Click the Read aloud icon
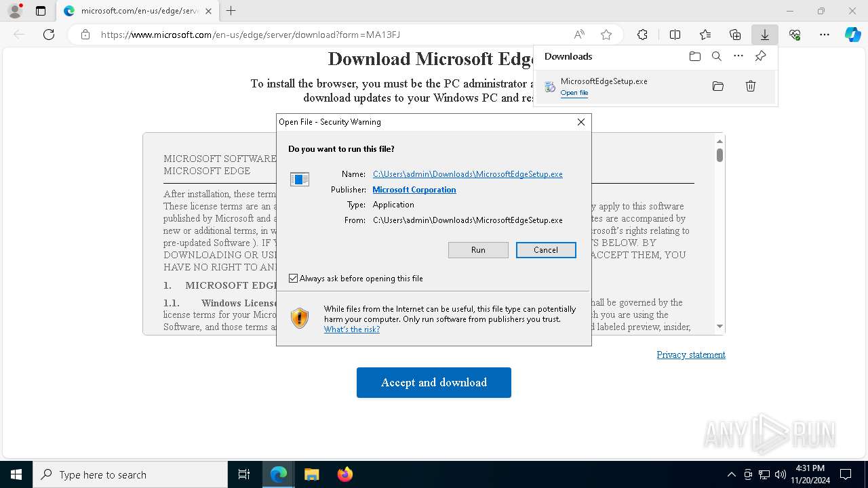 point(579,35)
